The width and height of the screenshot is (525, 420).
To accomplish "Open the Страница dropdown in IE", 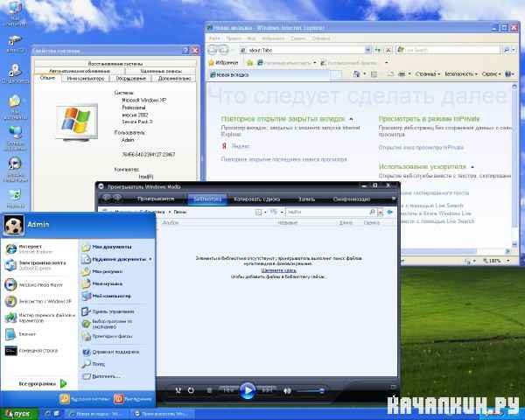I will coord(428,74).
